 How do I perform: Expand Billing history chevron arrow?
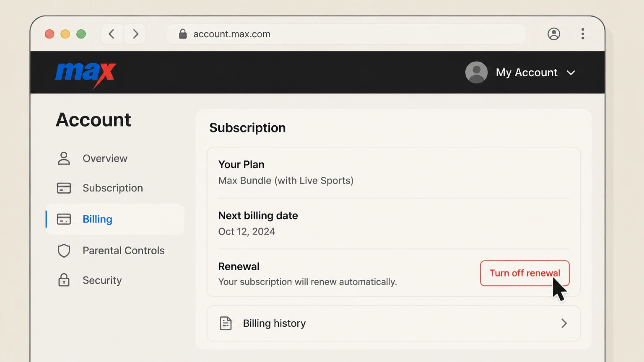(564, 323)
